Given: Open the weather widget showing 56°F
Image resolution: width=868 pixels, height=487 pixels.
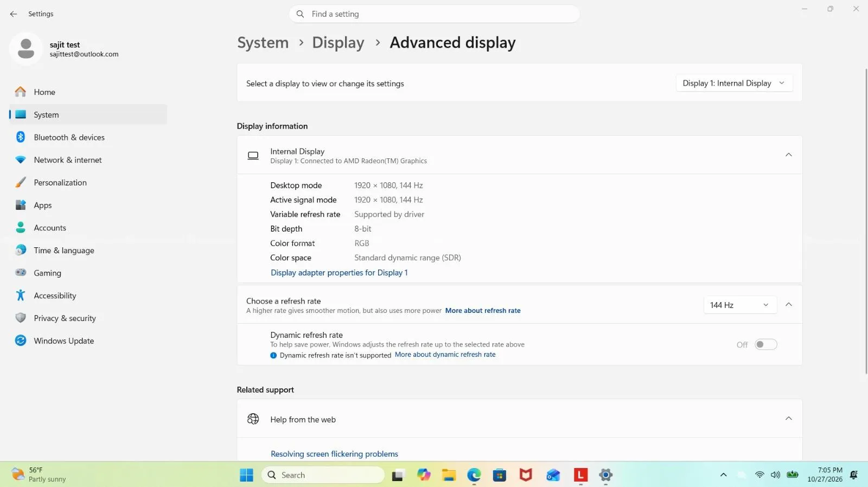Looking at the screenshot, I should pyautogui.click(x=39, y=475).
